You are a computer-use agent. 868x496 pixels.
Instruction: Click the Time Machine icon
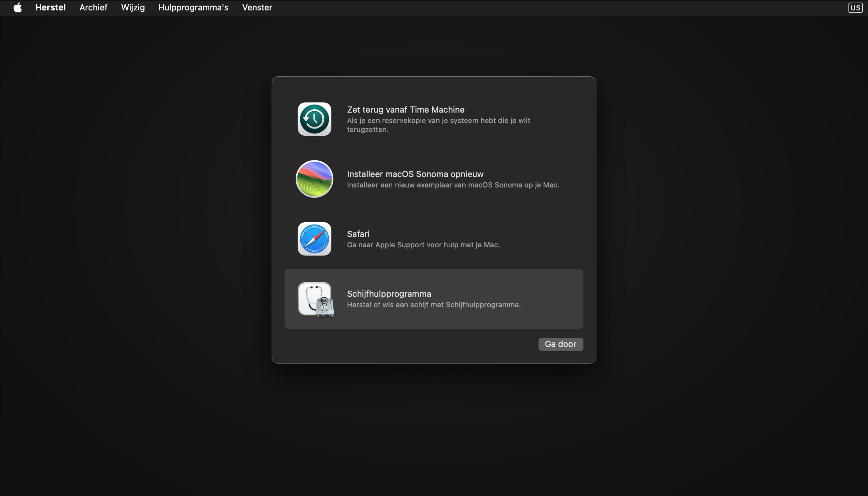point(314,119)
